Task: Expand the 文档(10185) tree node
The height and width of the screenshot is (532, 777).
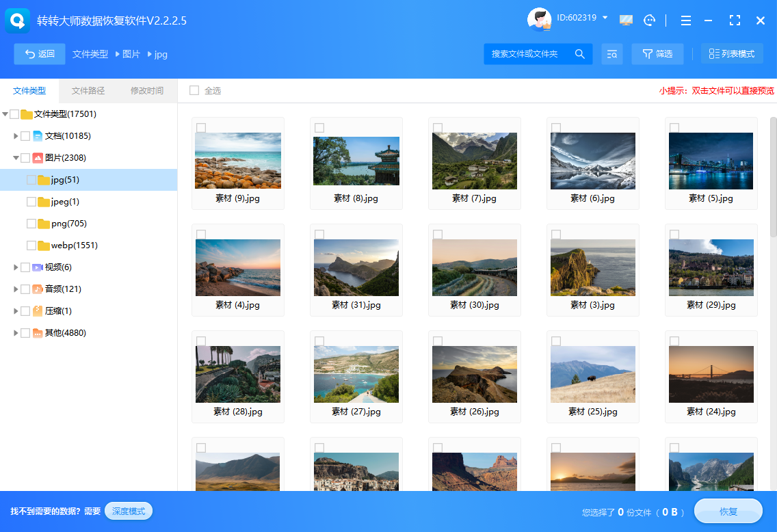Action: point(16,136)
